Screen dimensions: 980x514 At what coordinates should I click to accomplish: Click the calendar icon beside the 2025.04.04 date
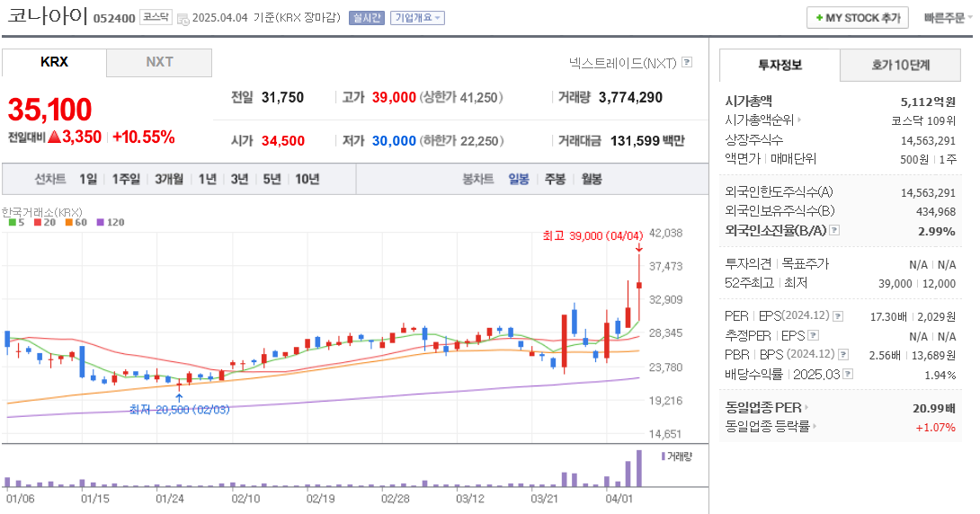point(183,20)
